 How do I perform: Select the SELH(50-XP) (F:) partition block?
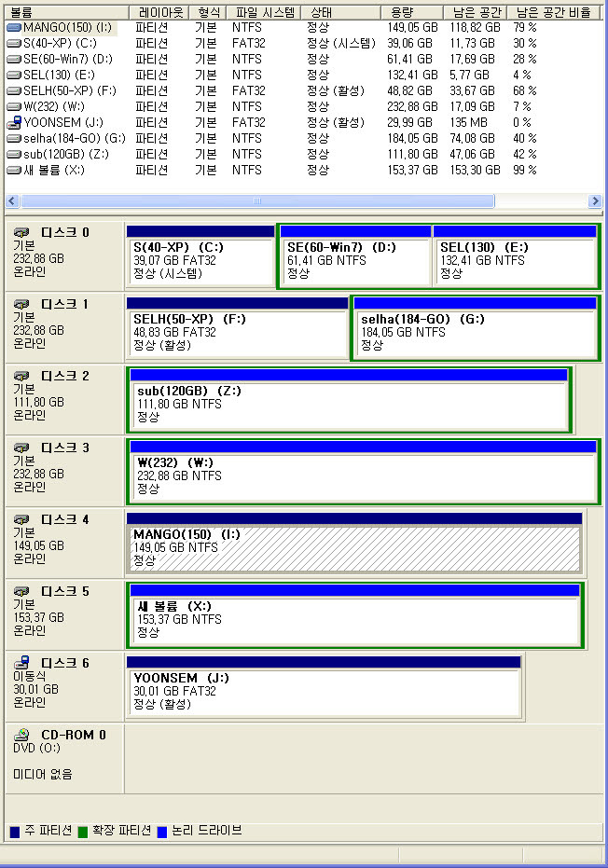click(x=237, y=328)
